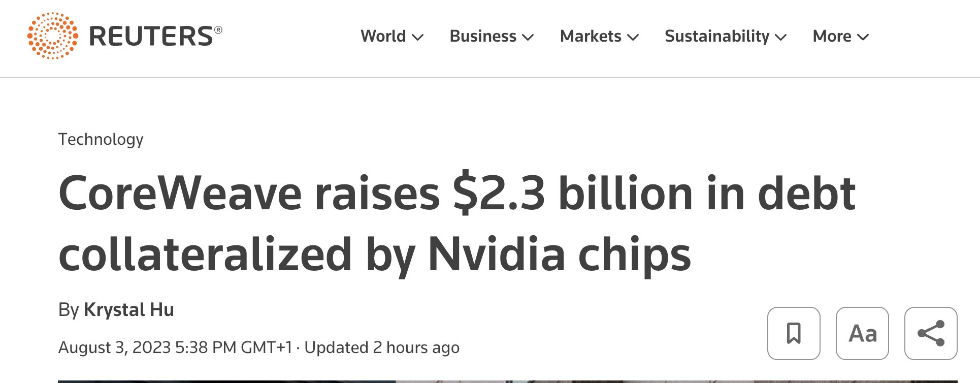Open author Krystal Hu's profile link
This screenshot has width=980, height=383.
point(129,309)
